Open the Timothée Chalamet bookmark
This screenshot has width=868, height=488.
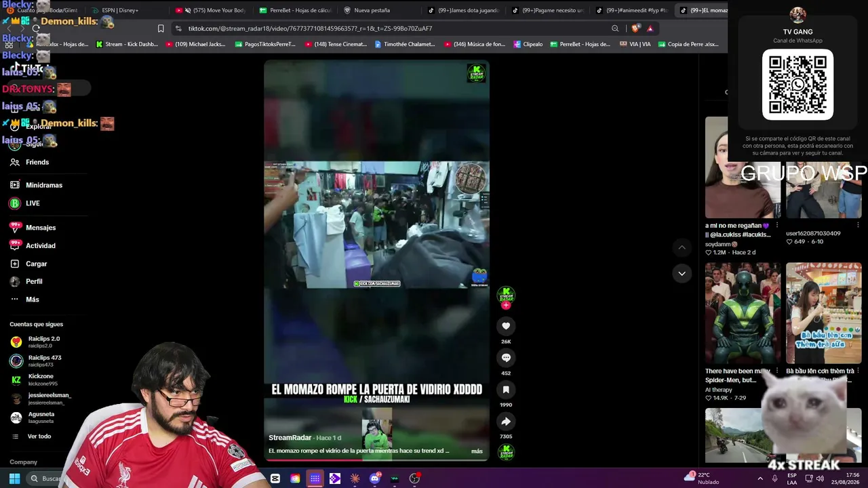(406, 45)
